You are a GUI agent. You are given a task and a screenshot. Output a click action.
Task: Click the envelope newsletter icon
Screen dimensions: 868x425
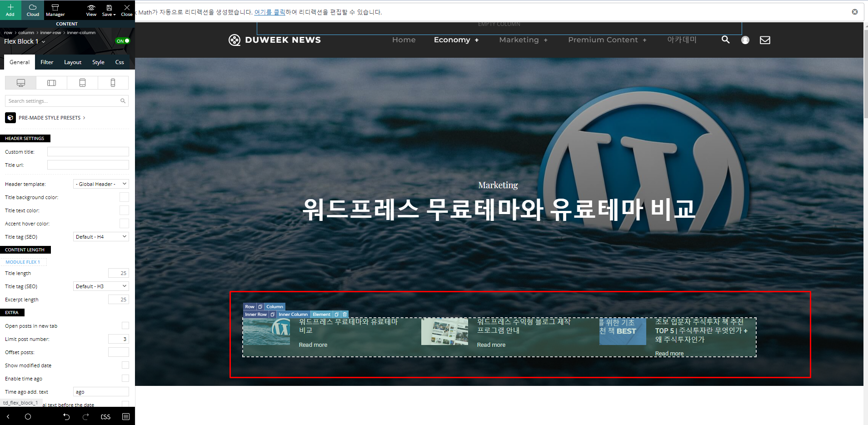[x=765, y=40]
